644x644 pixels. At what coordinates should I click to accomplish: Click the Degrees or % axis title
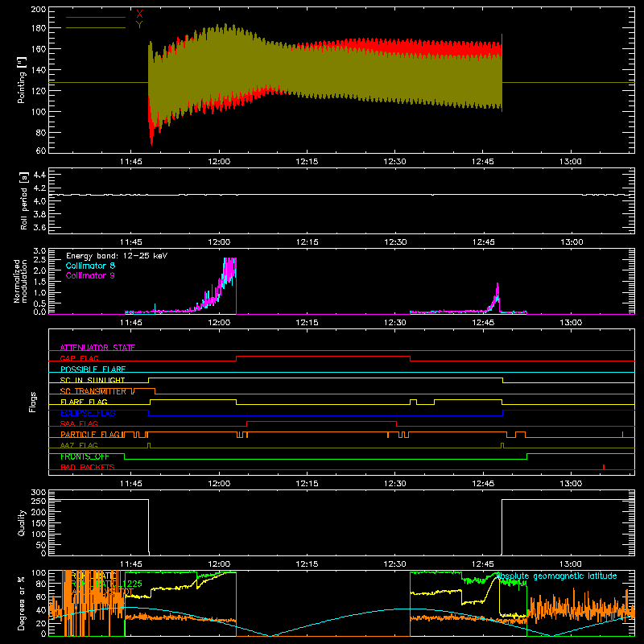click(22, 603)
